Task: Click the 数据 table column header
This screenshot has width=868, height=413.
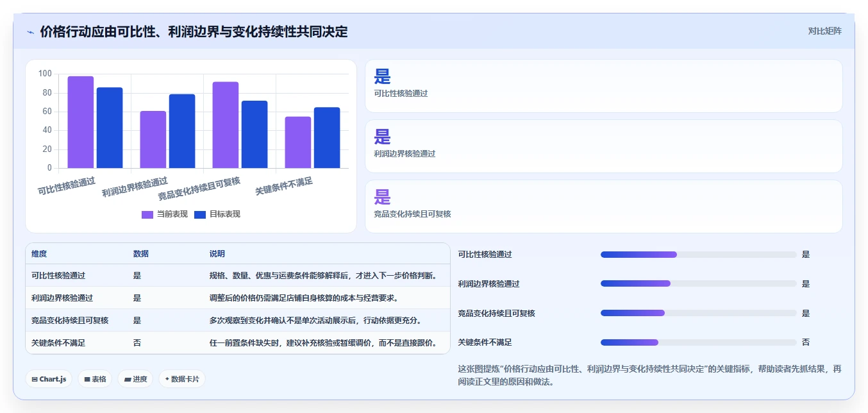Action: (141, 254)
